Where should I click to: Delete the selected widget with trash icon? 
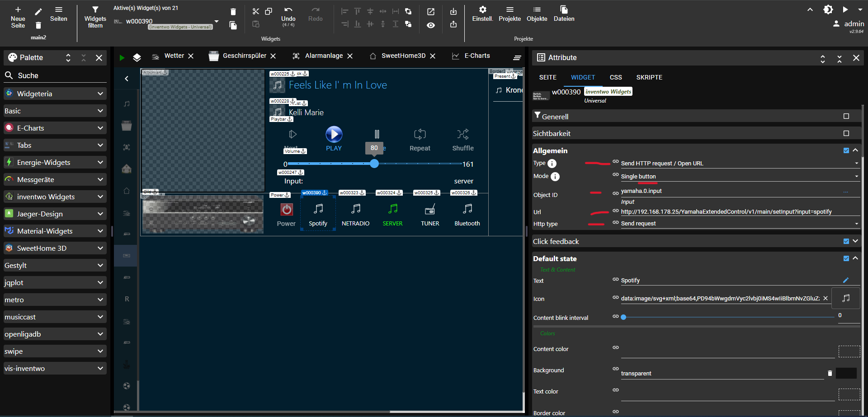tap(233, 12)
